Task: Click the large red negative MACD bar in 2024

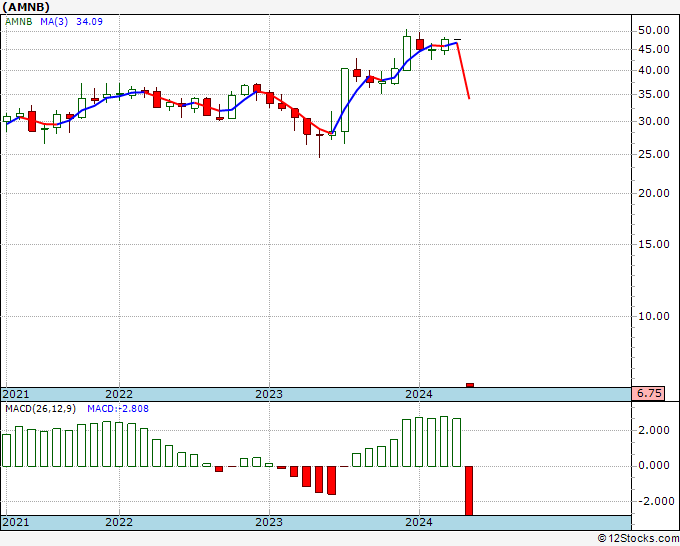Action: (x=469, y=491)
